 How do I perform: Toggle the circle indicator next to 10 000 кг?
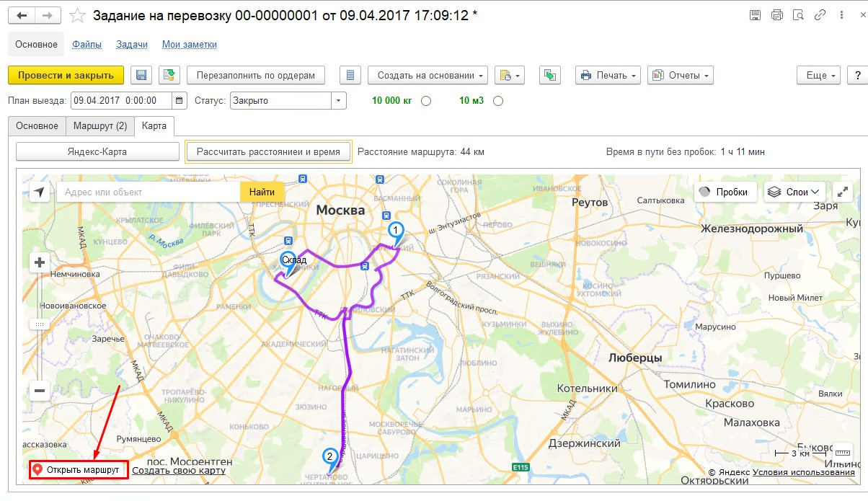(426, 101)
